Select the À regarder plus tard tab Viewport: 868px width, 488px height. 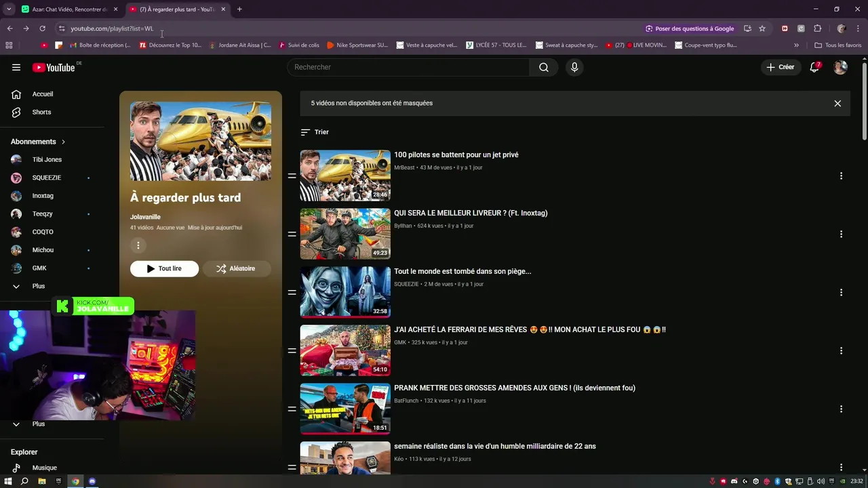[178, 9]
